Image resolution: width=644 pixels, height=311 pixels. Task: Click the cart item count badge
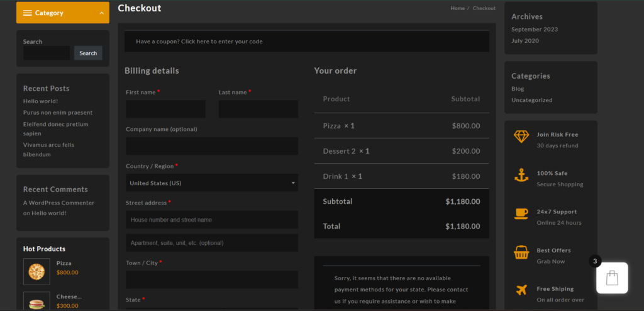click(x=595, y=261)
